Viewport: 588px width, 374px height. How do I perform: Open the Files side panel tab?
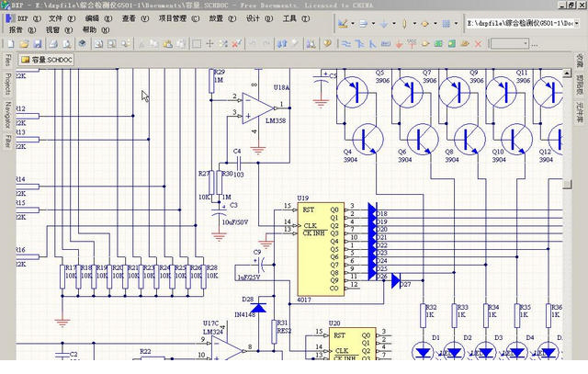click(x=7, y=60)
